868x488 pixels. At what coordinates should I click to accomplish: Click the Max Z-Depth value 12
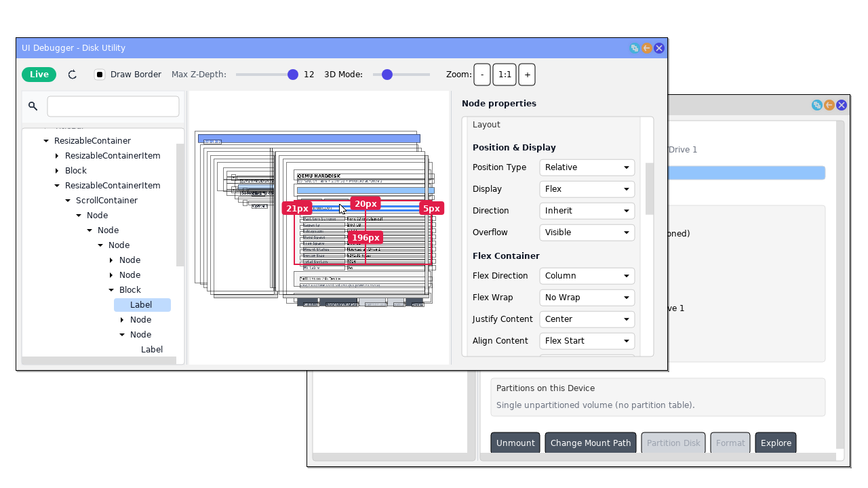(309, 75)
